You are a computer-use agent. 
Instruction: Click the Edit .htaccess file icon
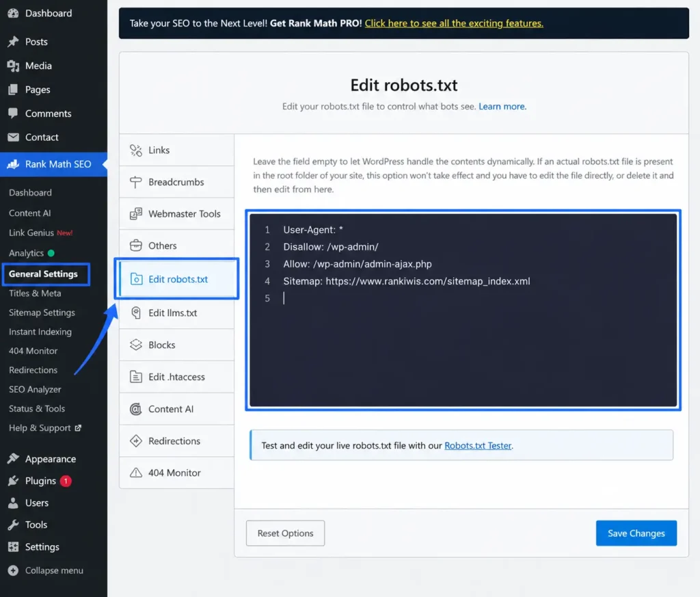[x=136, y=377]
